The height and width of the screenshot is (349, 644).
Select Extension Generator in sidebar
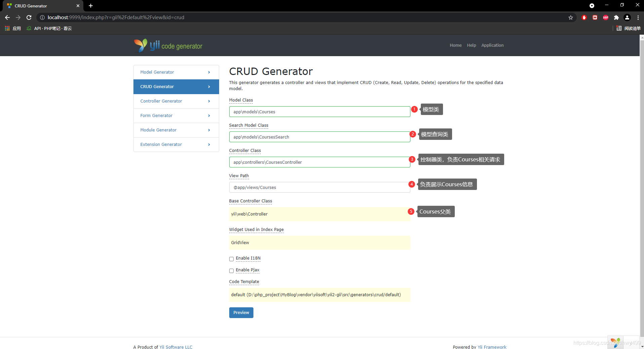(x=176, y=145)
